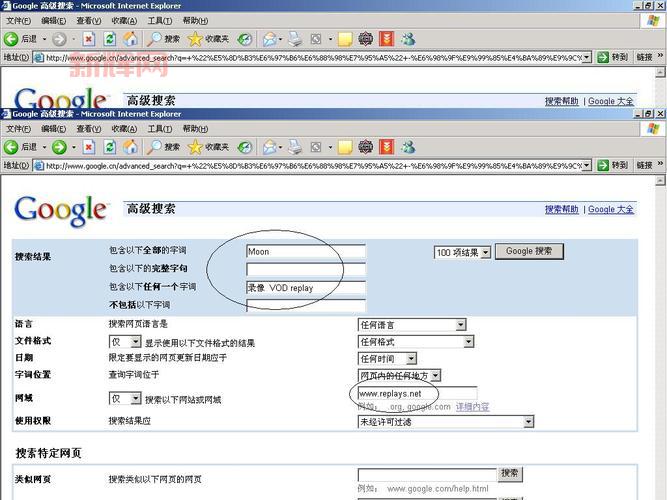Click the green Go arrow beside the front address bar
The width and height of the screenshot is (667, 500).
click(x=603, y=166)
